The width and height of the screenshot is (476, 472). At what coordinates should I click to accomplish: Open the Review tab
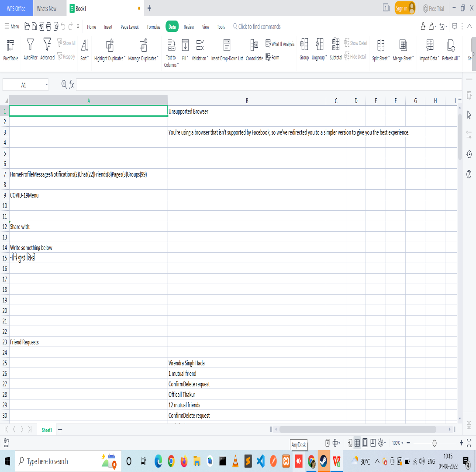click(x=189, y=27)
